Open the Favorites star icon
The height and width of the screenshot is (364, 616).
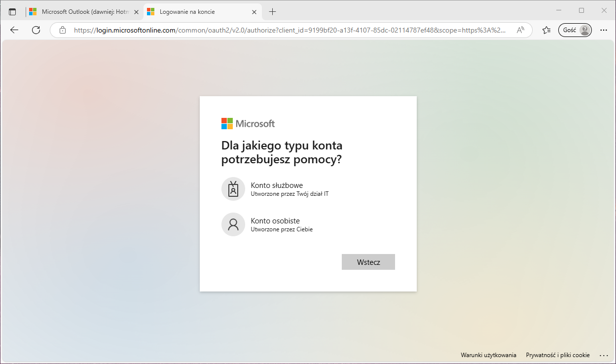546,30
